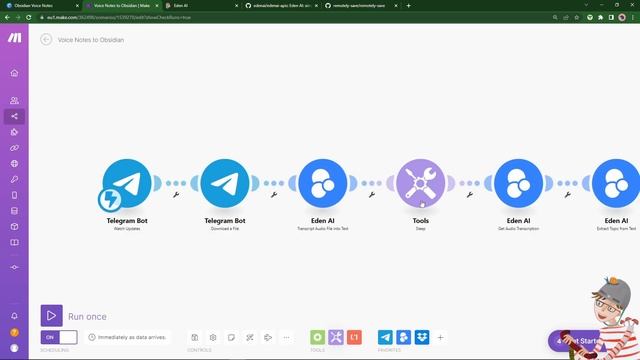Click wrench filter before the Tools module
This screenshot has width=640, height=360.
(x=372, y=195)
